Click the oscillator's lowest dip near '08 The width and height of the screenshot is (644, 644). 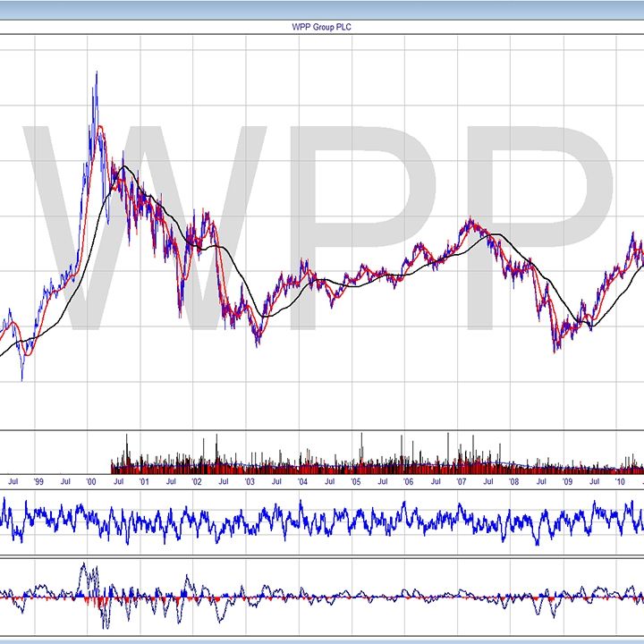click(537, 543)
